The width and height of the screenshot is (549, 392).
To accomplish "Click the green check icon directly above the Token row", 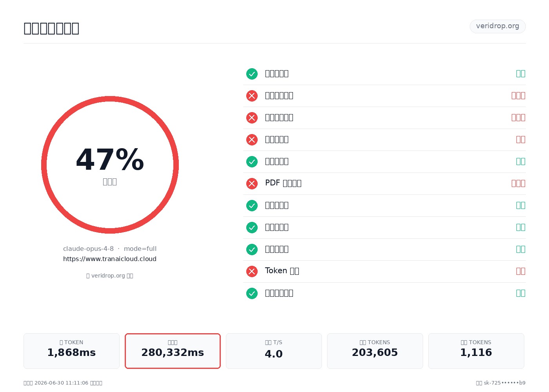I will [252, 249].
